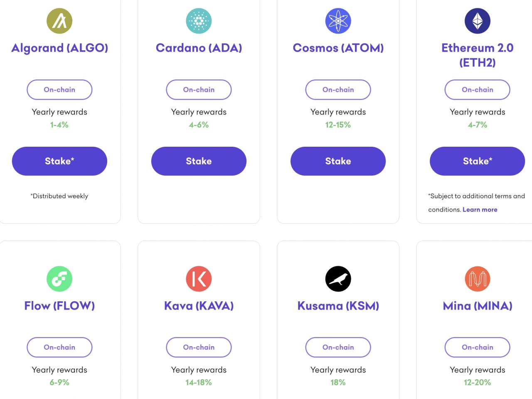Click the Mina (MINA) orange logo icon
The image size is (532, 399).
pyautogui.click(x=477, y=279)
